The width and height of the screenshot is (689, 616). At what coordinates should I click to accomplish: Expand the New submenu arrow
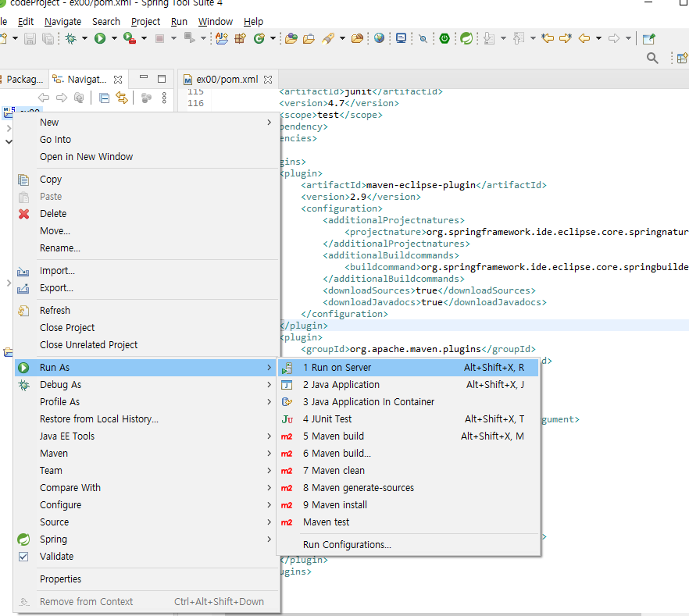pyautogui.click(x=270, y=123)
